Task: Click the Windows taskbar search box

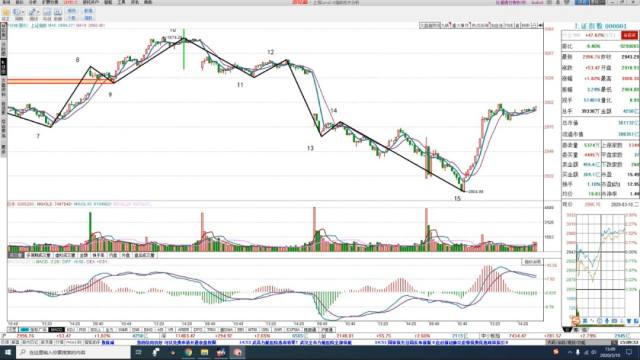Action: click(73, 352)
